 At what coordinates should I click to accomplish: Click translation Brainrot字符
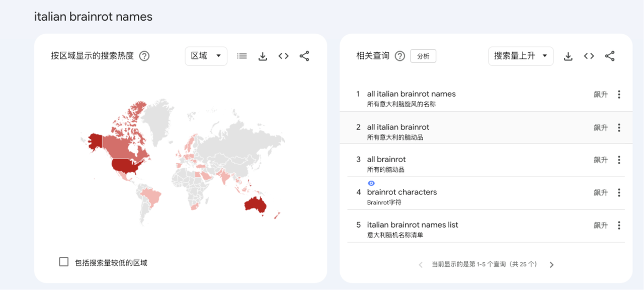(384, 203)
